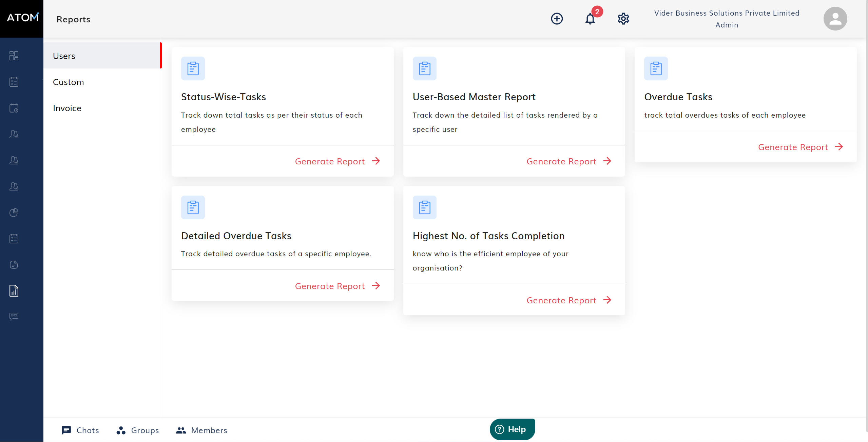Click the notification bell icon
Screen dimensions: 868x442
[x=590, y=19]
